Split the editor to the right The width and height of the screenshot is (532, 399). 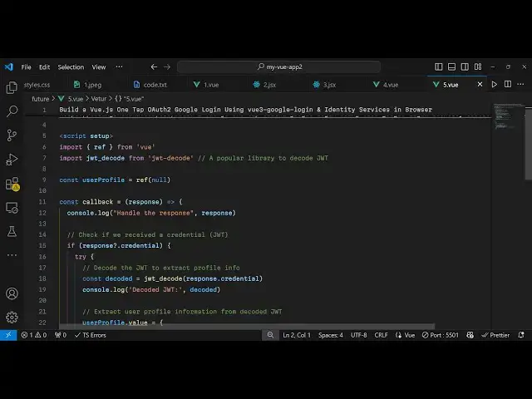click(508, 84)
